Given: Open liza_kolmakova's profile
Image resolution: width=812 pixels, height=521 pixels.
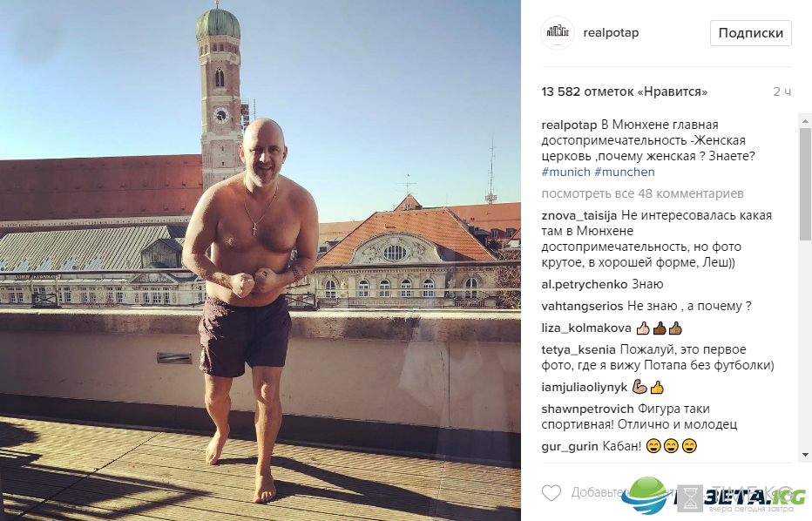Looking at the screenshot, I should click(x=586, y=328).
